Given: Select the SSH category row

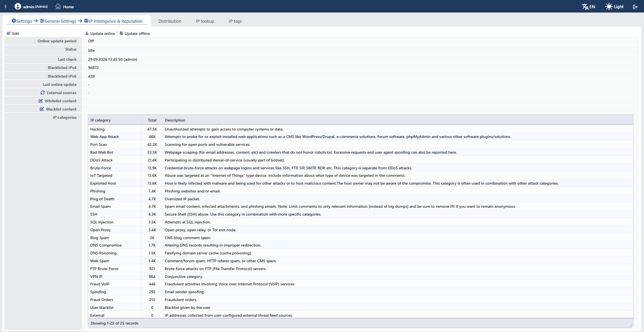Looking at the screenshot, I should click(x=360, y=214).
